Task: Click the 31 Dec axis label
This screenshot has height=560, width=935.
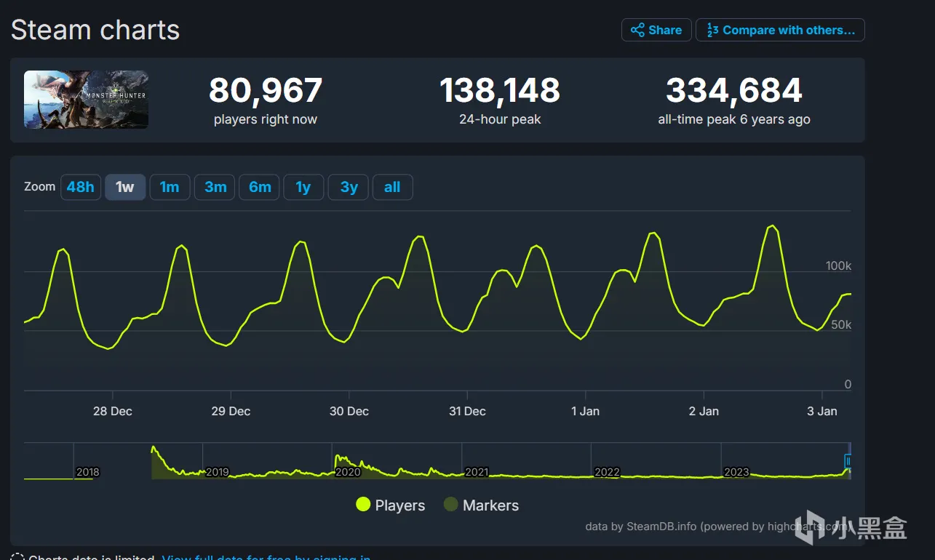Action: click(467, 411)
